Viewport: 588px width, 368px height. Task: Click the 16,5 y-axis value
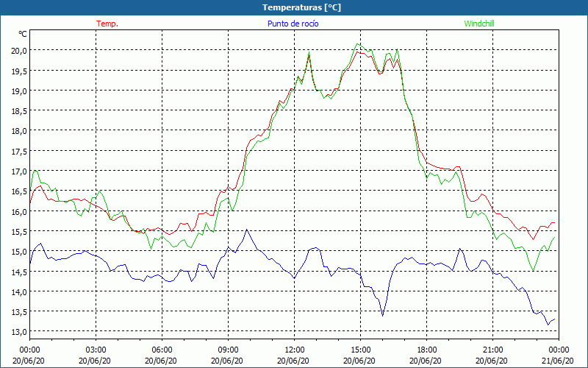[19, 191]
